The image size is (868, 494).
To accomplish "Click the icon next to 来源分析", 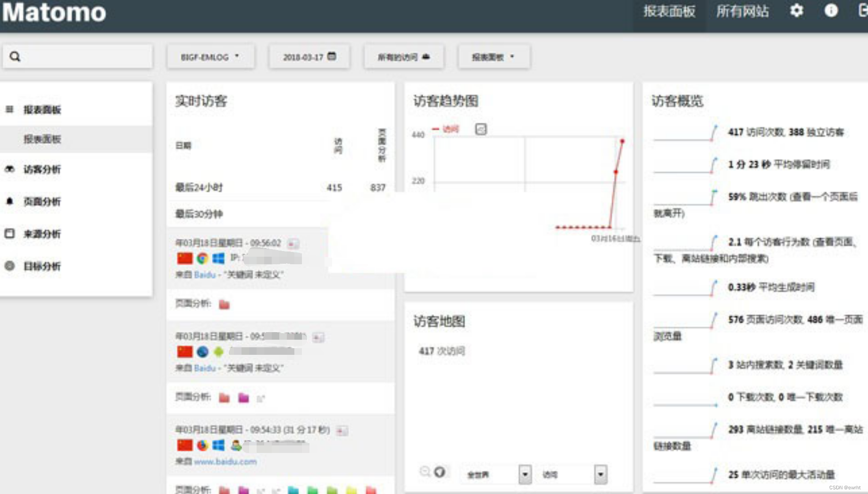I will tap(10, 234).
